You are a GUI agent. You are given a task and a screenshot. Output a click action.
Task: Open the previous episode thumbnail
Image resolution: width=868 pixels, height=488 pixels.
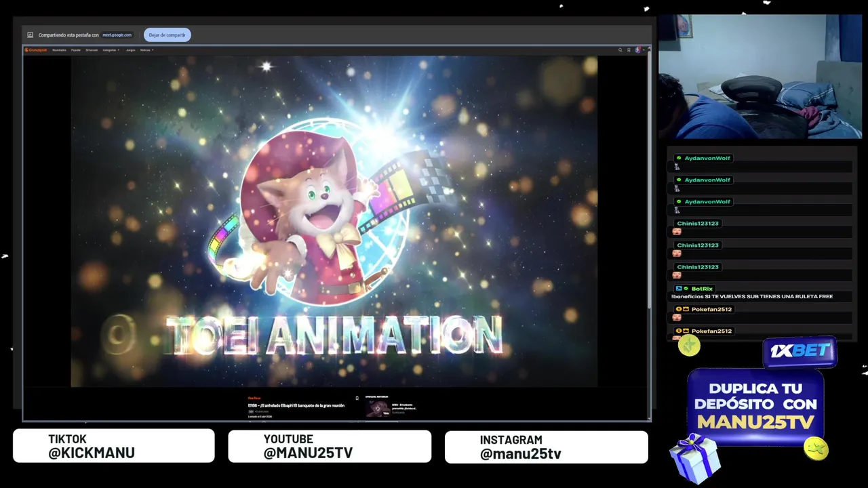378,409
